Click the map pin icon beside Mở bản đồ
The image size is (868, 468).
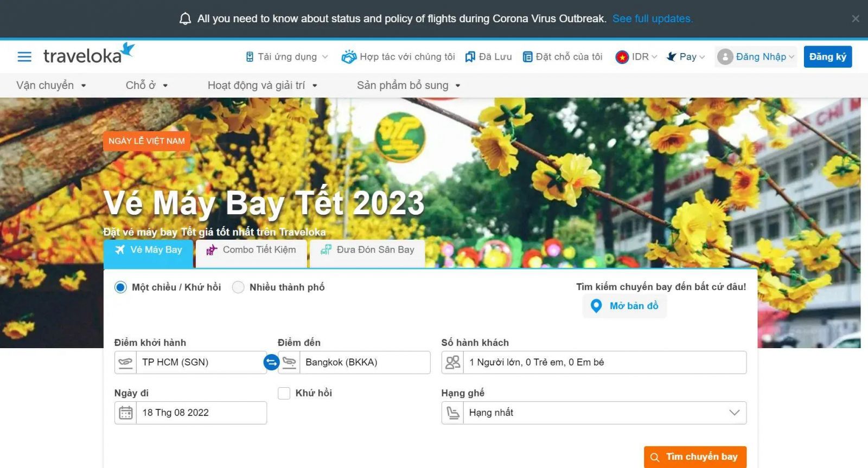(596, 306)
